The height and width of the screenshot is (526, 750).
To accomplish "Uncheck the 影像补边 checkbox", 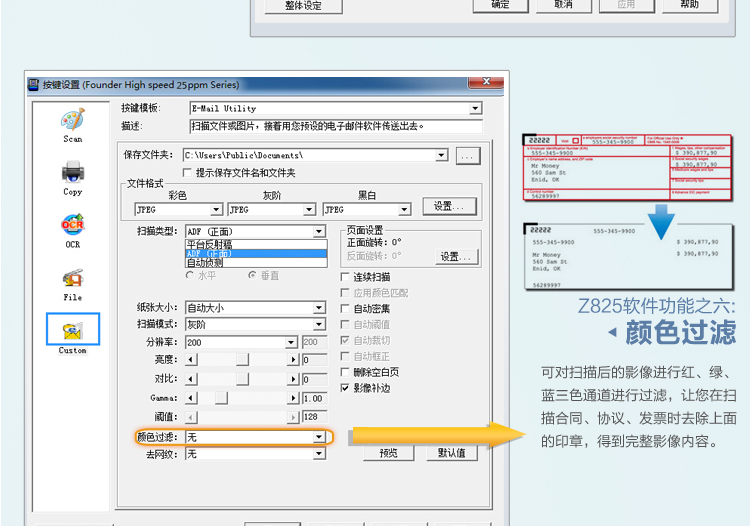I will pyautogui.click(x=347, y=388).
